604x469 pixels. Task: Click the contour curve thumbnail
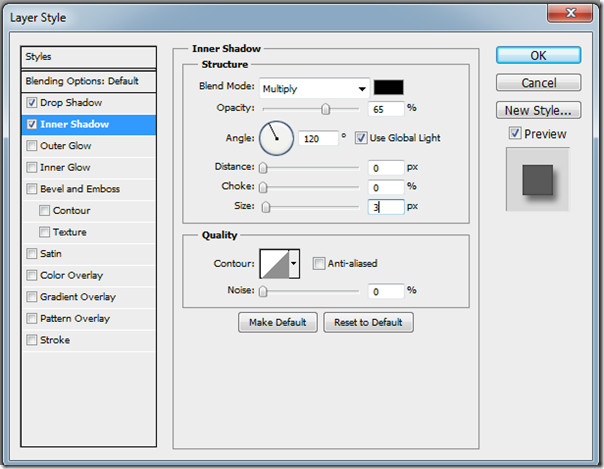tap(275, 264)
